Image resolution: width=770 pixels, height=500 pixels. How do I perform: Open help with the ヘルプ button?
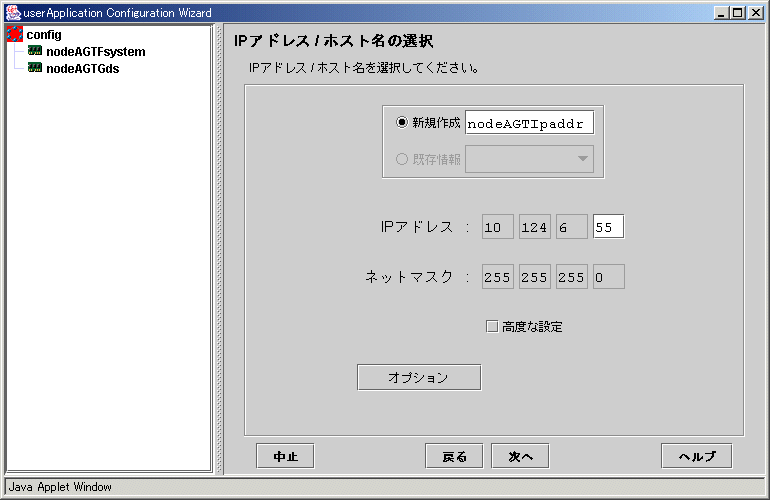696,456
